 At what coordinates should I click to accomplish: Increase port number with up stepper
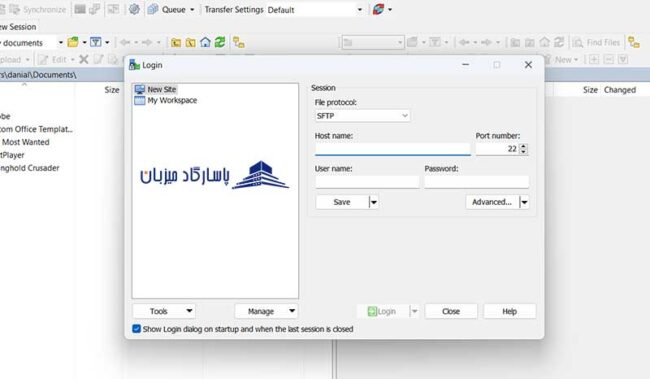(x=524, y=146)
